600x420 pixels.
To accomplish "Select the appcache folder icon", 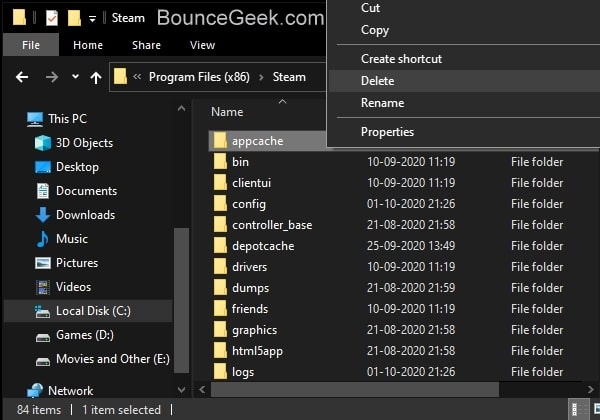I will 220,141.
